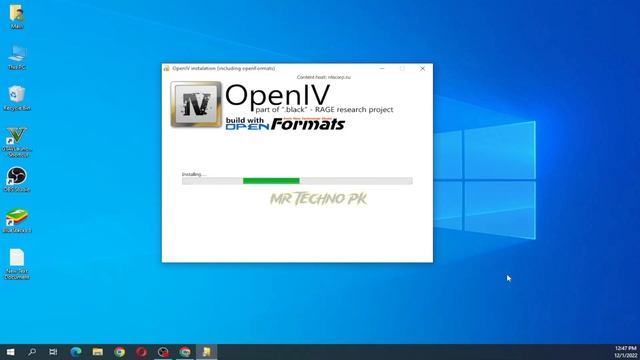Click the OpenIV IV logo image
The image size is (640, 360).
(x=196, y=104)
